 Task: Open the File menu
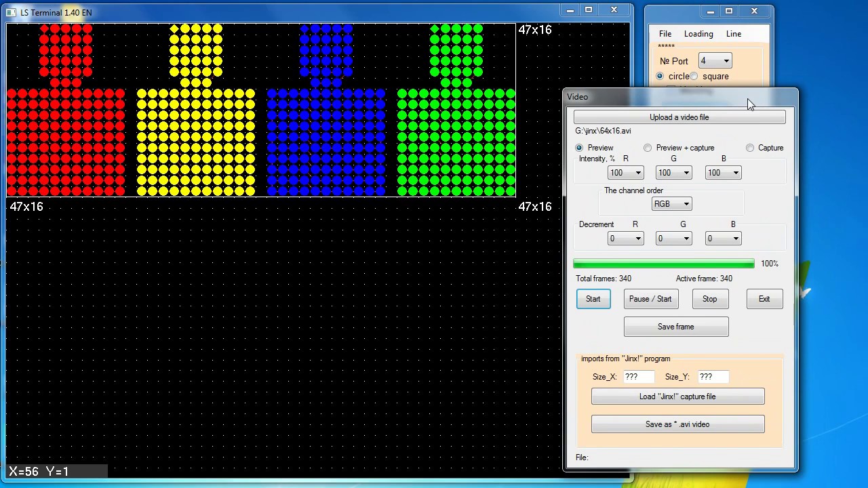coord(665,34)
